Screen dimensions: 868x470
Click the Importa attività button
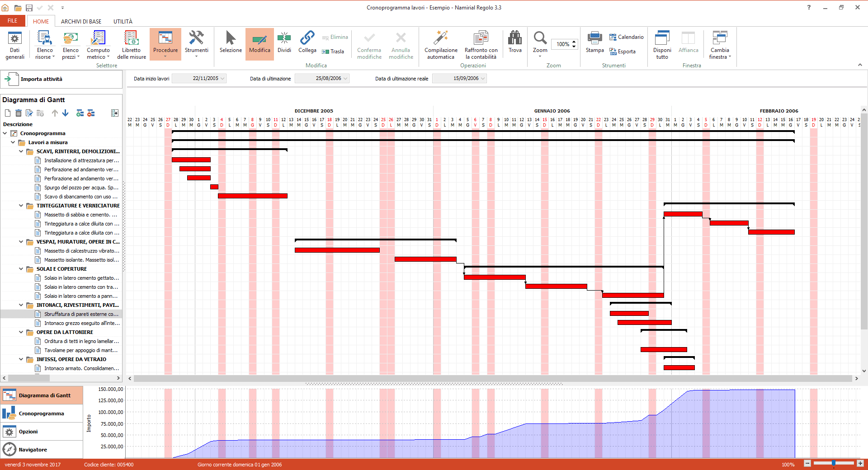(41, 79)
